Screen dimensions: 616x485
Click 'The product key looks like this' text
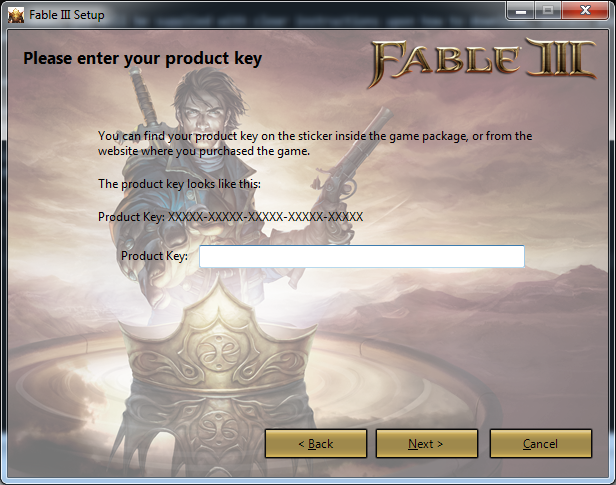pyautogui.click(x=179, y=184)
